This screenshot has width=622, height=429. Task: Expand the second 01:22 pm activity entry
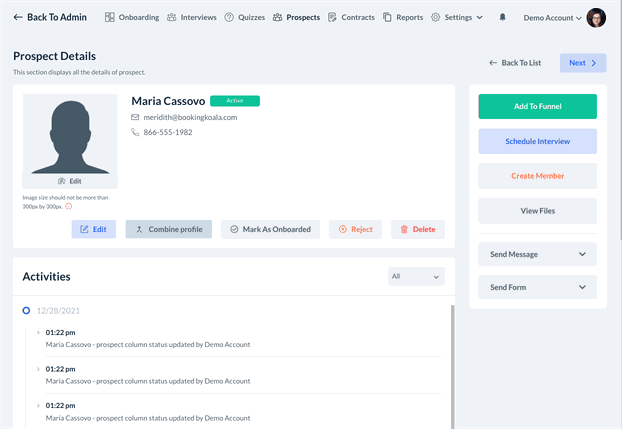[x=38, y=369]
